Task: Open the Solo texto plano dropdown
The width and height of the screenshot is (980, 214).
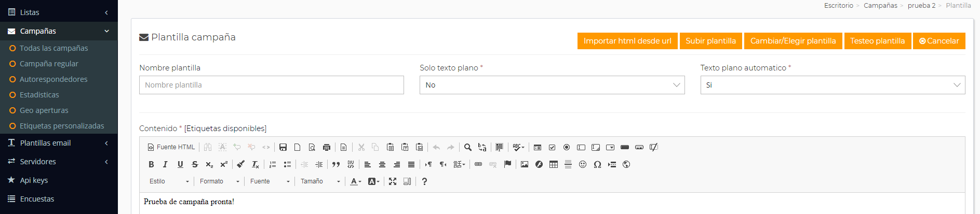Action: click(x=552, y=85)
